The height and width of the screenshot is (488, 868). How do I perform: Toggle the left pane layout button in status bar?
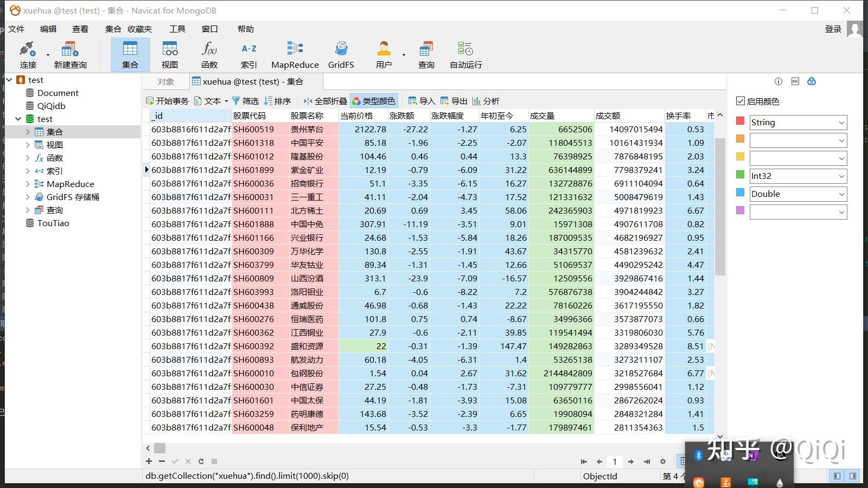coord(837,476)
